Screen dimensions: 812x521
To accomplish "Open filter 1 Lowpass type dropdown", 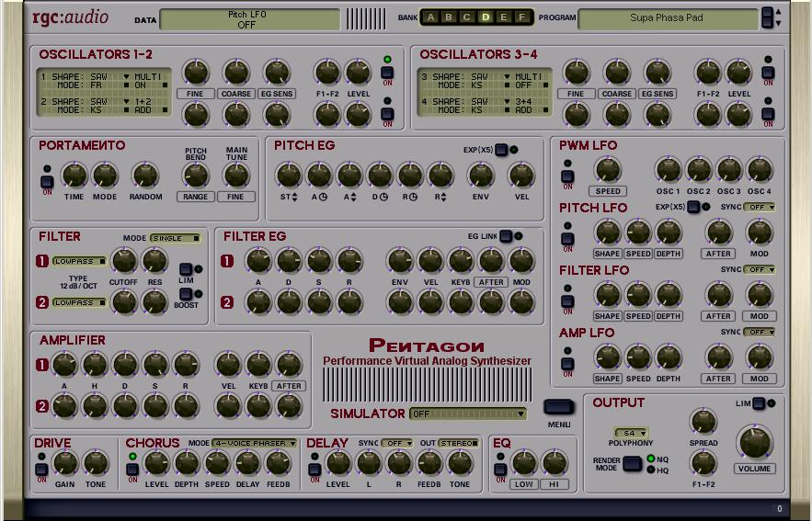I will click(79, 261).
